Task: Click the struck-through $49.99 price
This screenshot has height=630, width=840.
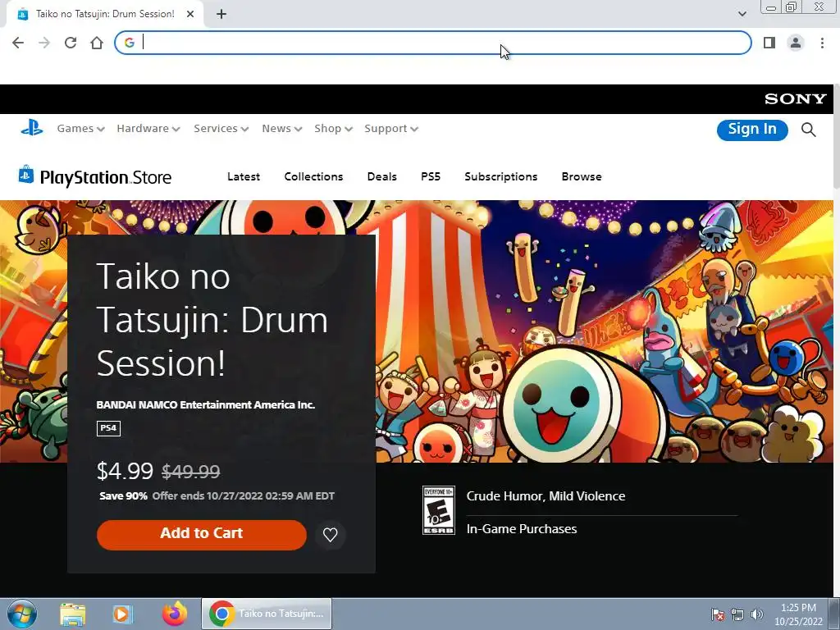Action: tap(190, 472)
